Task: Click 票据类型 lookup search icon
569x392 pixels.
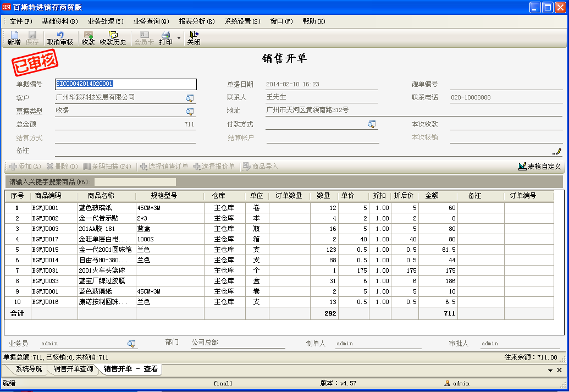Action: 190,111
